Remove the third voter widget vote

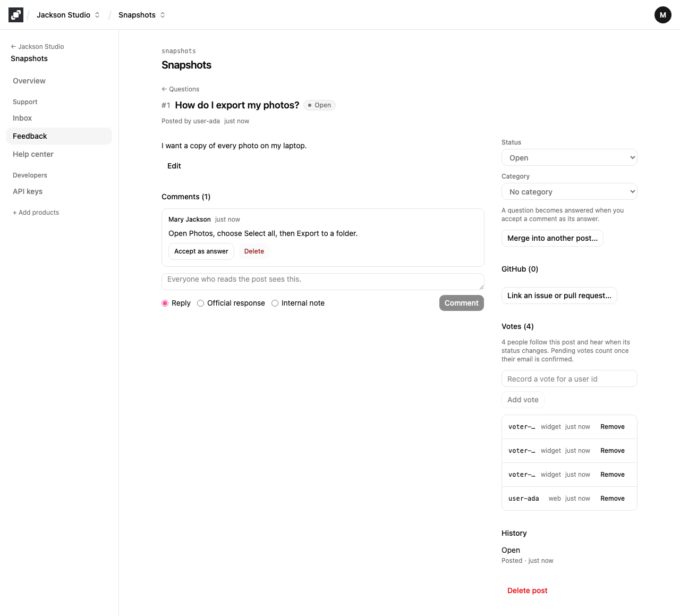click(613, 475)
